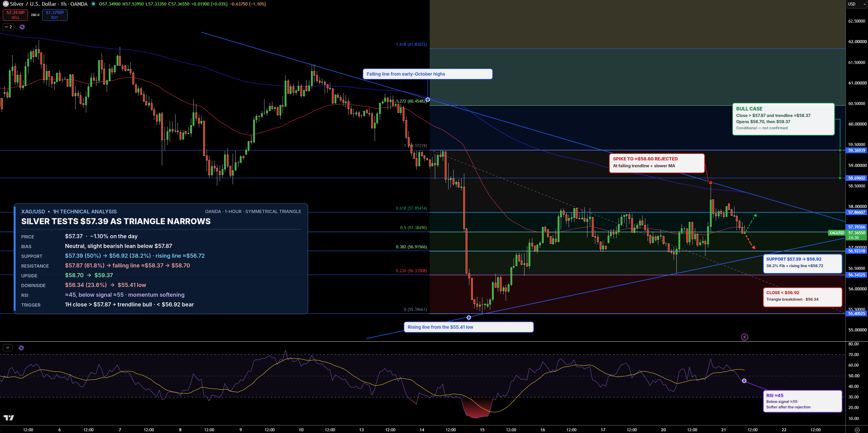Select the 57.86607 price axis label
Screen dimensions: 868x433
[x=857, y=212]
